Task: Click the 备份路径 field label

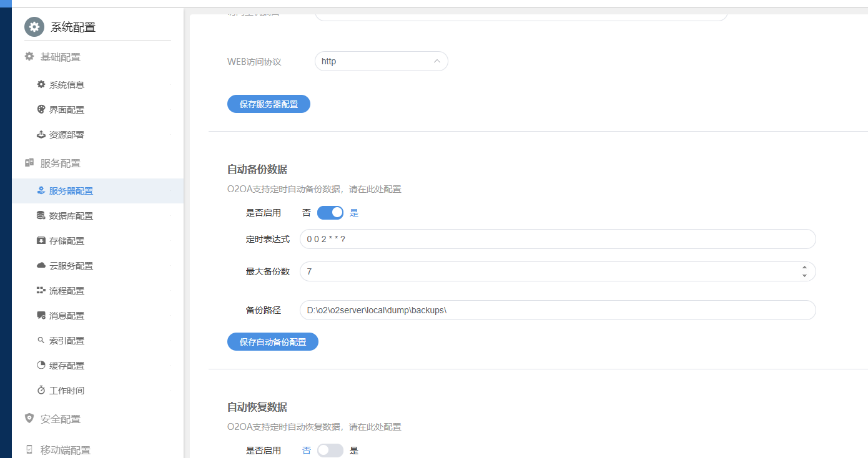Action: pos(264,310)
